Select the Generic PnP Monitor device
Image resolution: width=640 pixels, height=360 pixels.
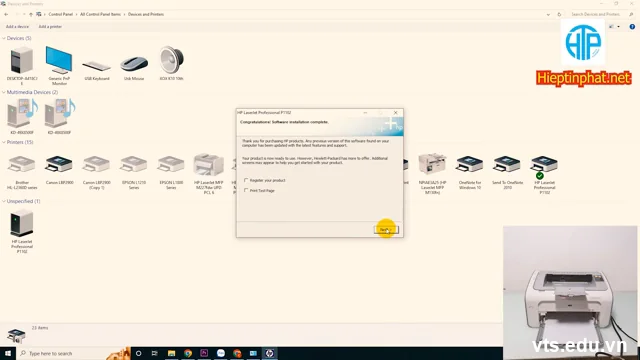click(x=59, y=60)
